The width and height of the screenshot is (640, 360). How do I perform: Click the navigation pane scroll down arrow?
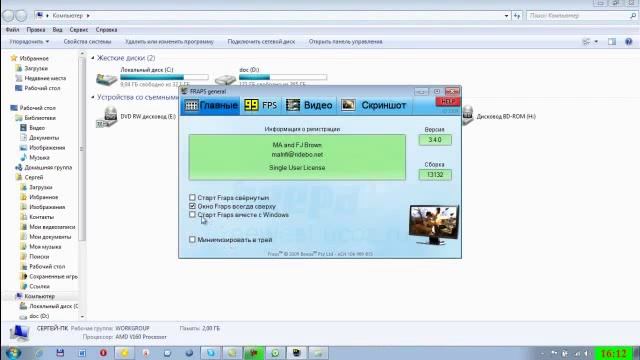point(82,316)
